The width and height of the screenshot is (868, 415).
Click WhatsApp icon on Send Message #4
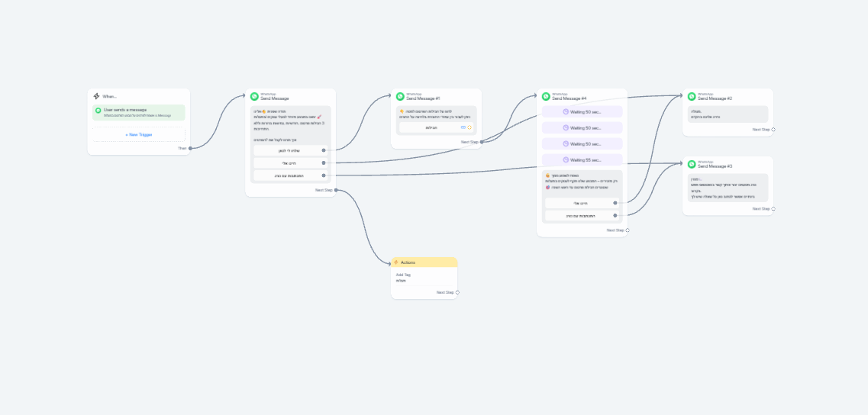(x=546, y=97)
